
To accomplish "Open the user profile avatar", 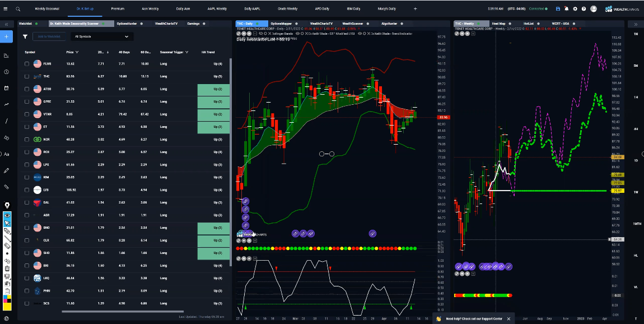I will [x=594, y=8].
